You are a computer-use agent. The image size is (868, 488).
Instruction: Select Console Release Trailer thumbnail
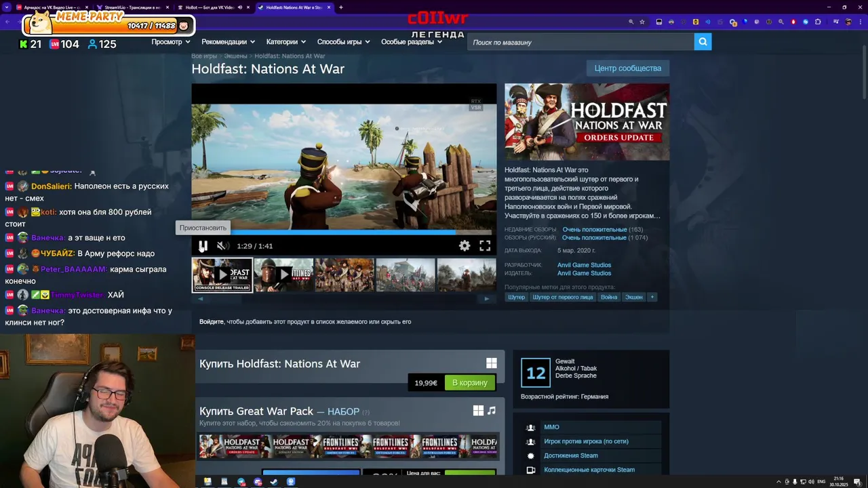point(222,274)
